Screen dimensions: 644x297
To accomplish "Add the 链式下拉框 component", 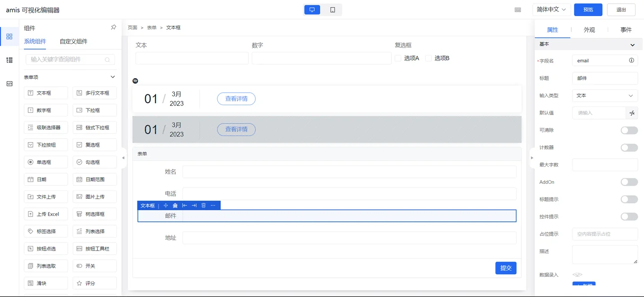I will [x=95, y=127].
